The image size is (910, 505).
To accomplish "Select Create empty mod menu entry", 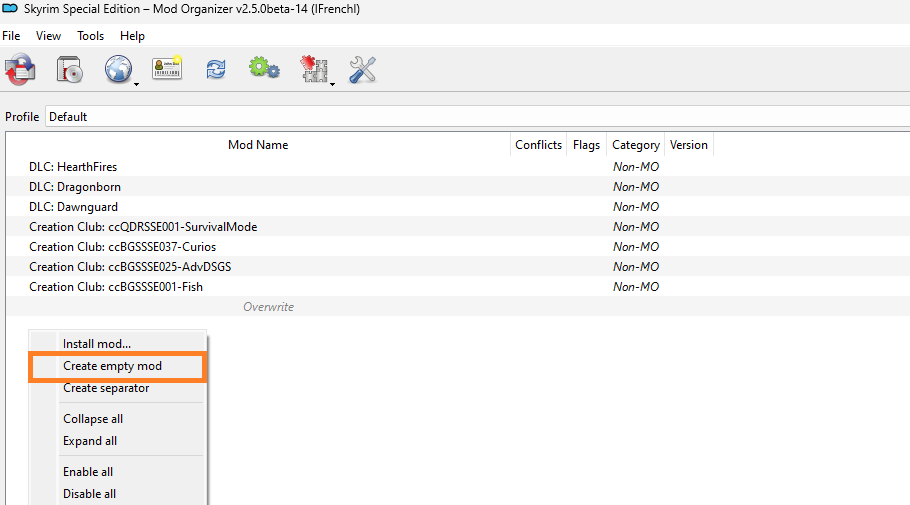I will point(116,366).
